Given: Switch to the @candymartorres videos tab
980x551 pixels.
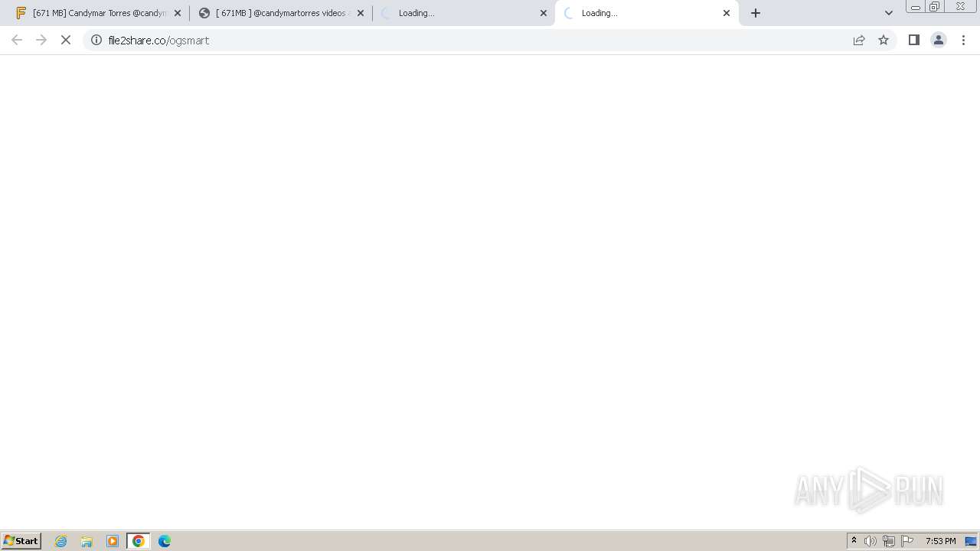Looking at the screenshot, I should pos(279,13).
